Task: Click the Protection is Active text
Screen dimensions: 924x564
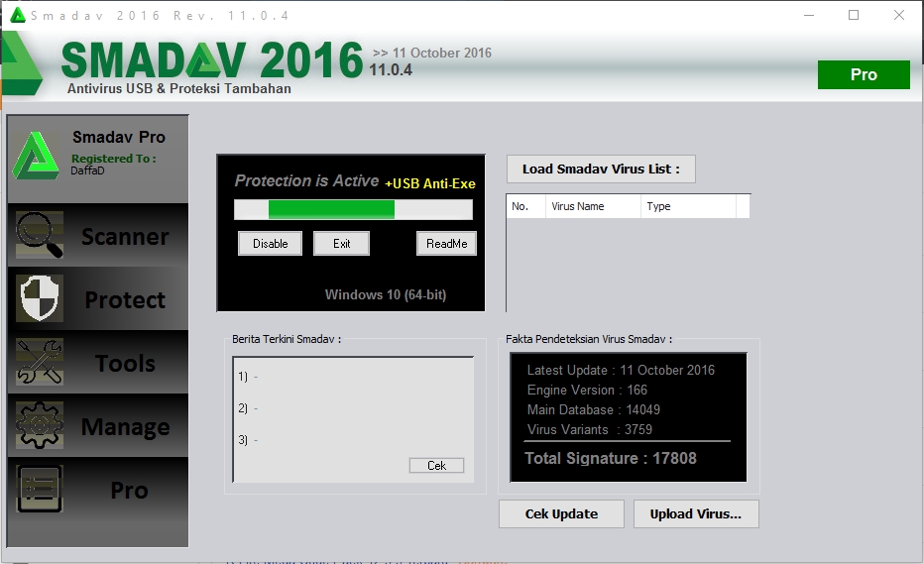Action: coord(306,181)
